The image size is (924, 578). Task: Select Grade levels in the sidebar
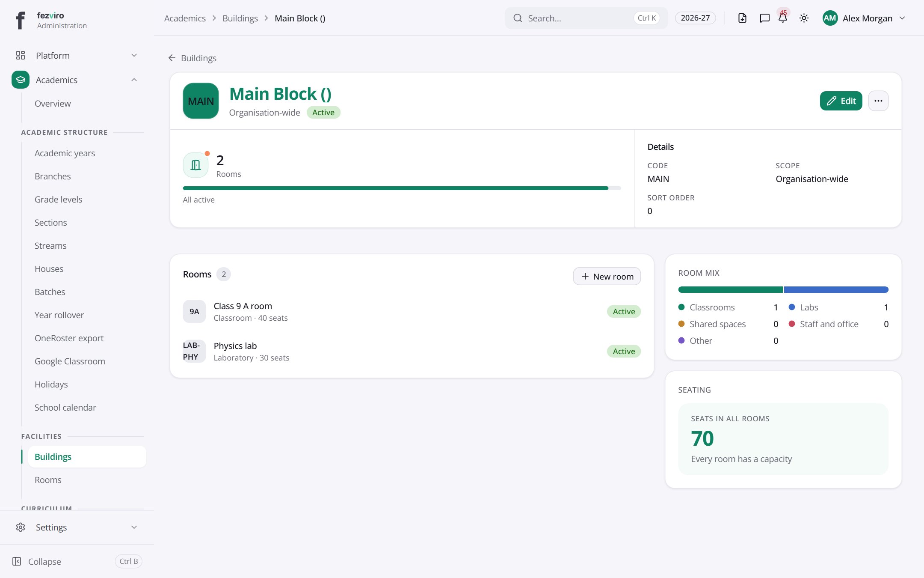(58, 199)
